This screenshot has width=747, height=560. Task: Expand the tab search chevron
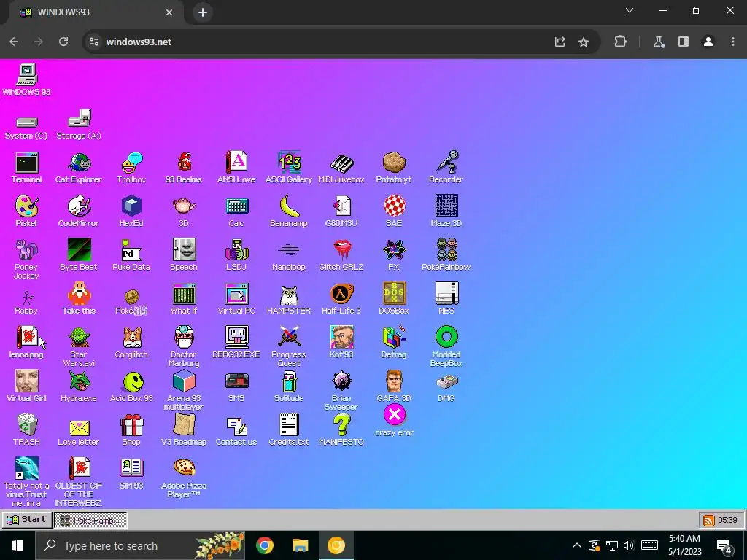coord(630,10)
